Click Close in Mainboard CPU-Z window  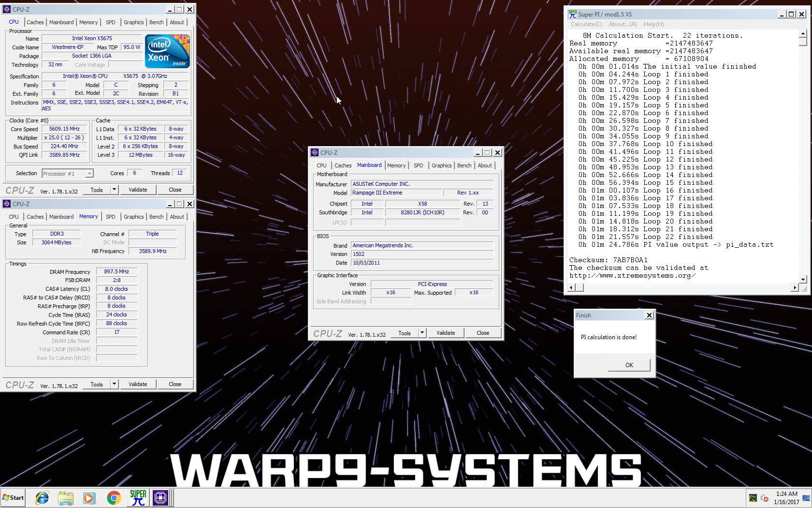point(483,333)
